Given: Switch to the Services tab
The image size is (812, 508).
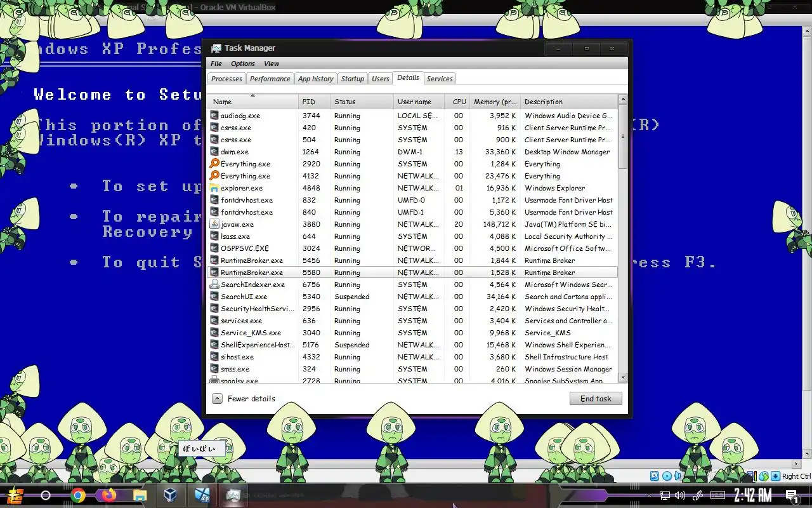Looking at the screenshot, I should tap(440, 79).
